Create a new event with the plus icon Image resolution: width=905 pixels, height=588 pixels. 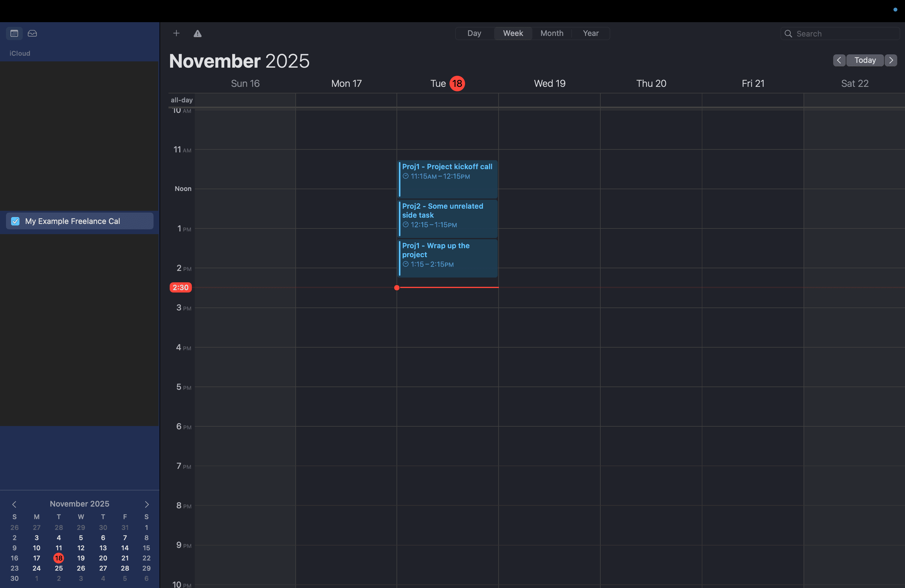pos(176,34)
